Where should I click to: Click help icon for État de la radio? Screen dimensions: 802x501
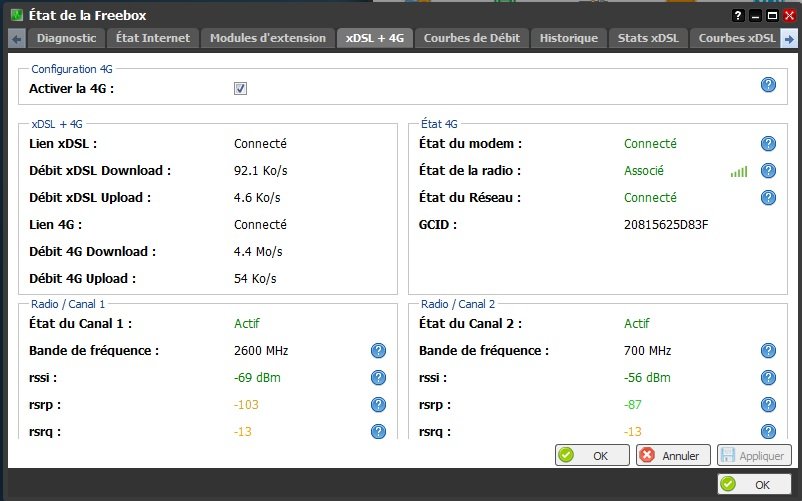(768, 171)
